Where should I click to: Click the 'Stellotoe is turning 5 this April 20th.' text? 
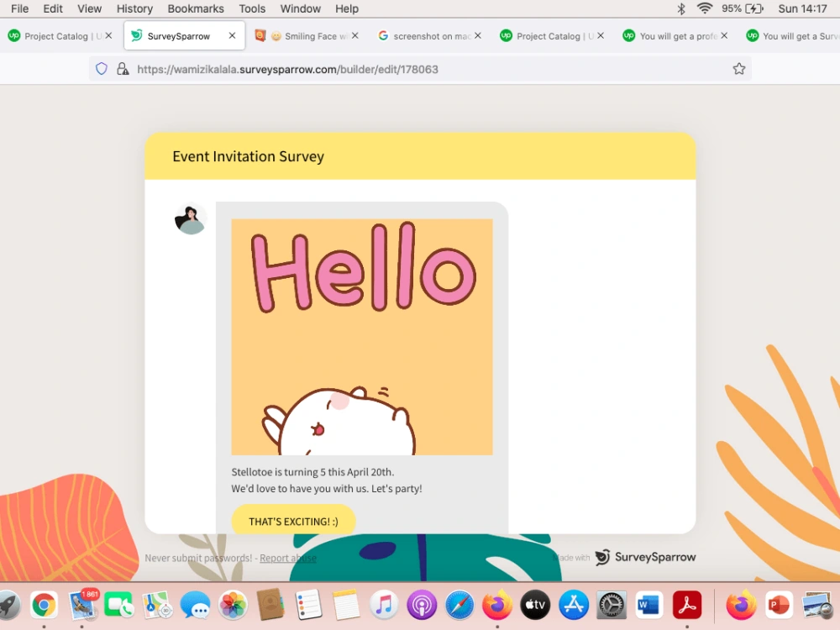312,472
